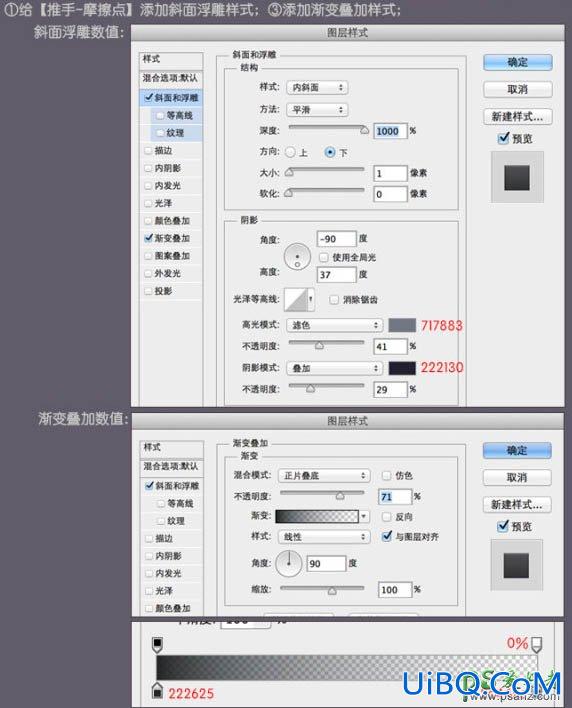Uncheck 斜面和浮雕 in upper style list
The image size is (572, 708).
tap(149, 98)
